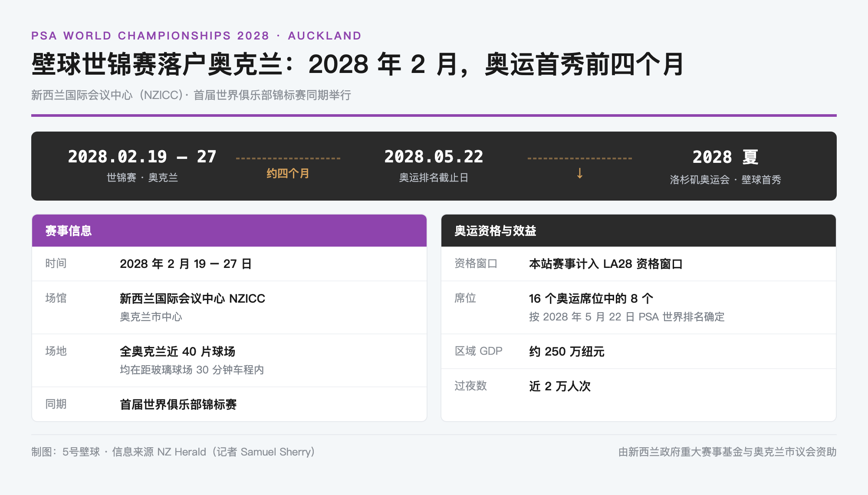This screenshot has height=495, width=868.
Task: Click the orange down arrow in timeline
Action: pos(579,173)
